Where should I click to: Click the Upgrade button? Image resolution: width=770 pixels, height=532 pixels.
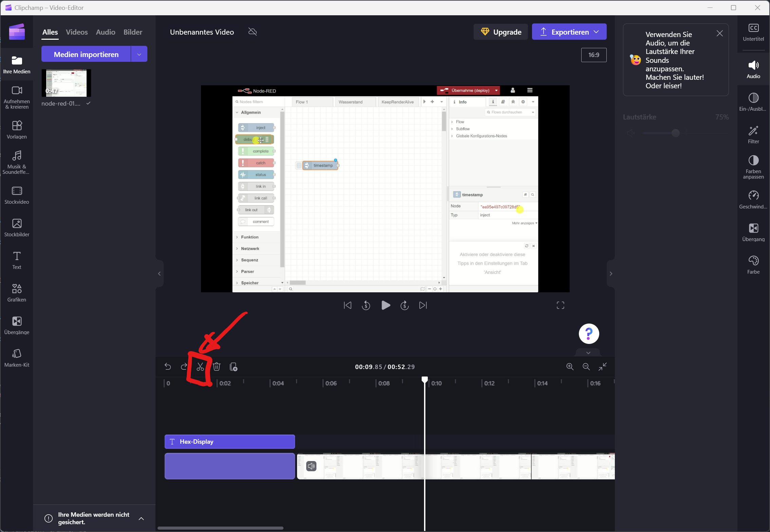tap(500, 32)
